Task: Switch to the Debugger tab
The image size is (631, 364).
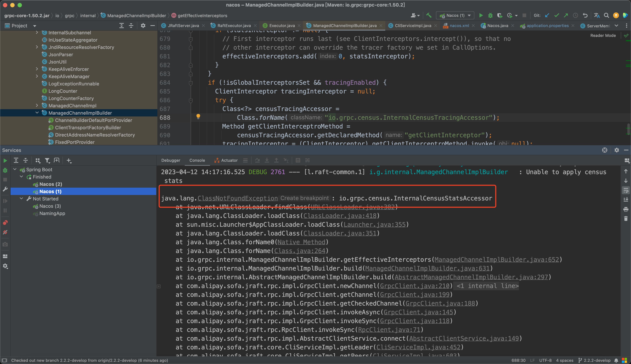Action: tap(171, 160)
